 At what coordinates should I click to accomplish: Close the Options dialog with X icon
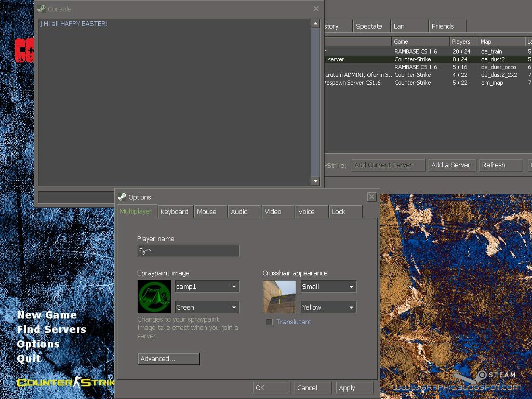click(371, 196)
